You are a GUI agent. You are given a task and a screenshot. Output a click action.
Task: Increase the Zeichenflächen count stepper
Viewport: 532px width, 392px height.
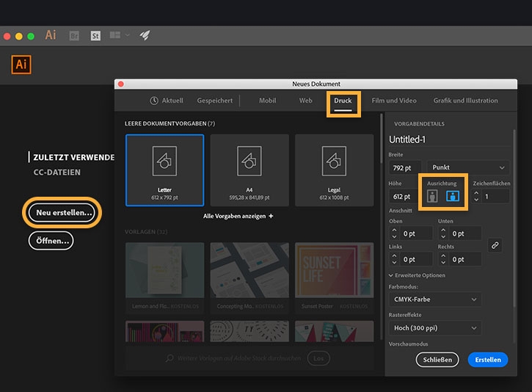(x=476, y=193)
